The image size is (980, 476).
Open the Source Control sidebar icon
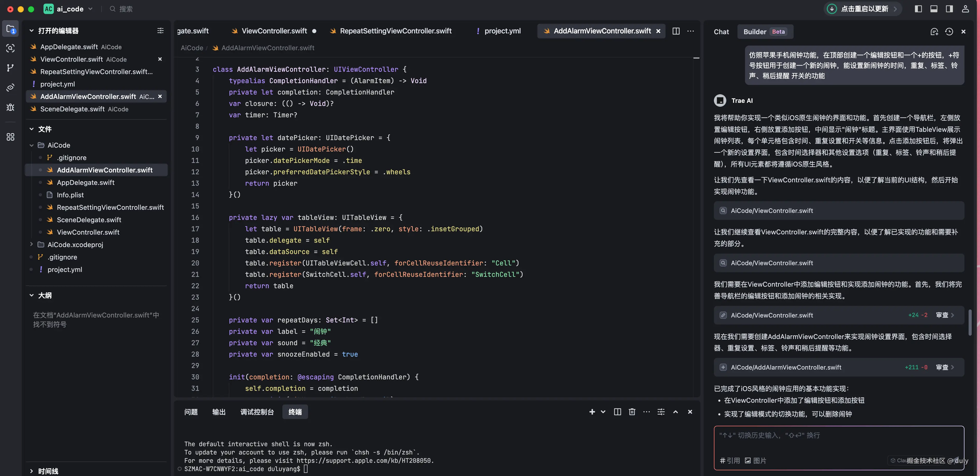(x=10, y=68)
